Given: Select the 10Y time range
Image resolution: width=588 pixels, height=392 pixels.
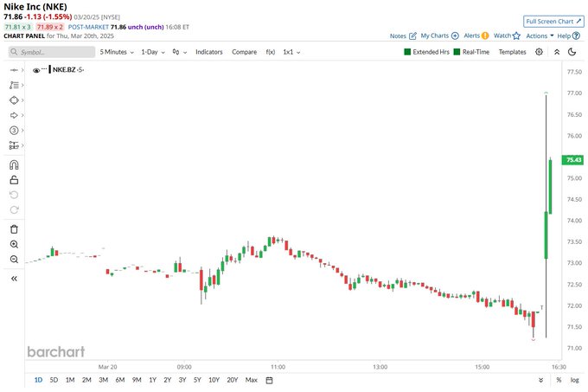Looking at the screenshot, I should (x=214, y=380).
